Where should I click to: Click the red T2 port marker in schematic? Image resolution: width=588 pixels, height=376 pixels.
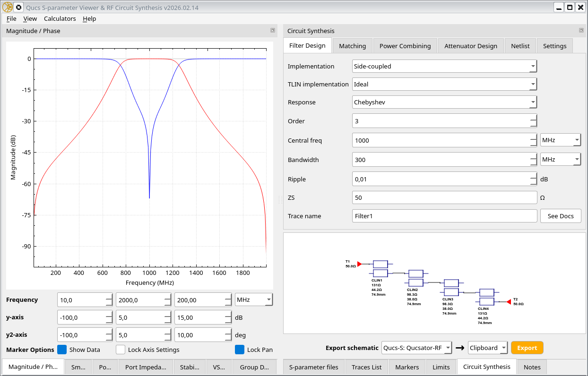click(x=509, y=302)
